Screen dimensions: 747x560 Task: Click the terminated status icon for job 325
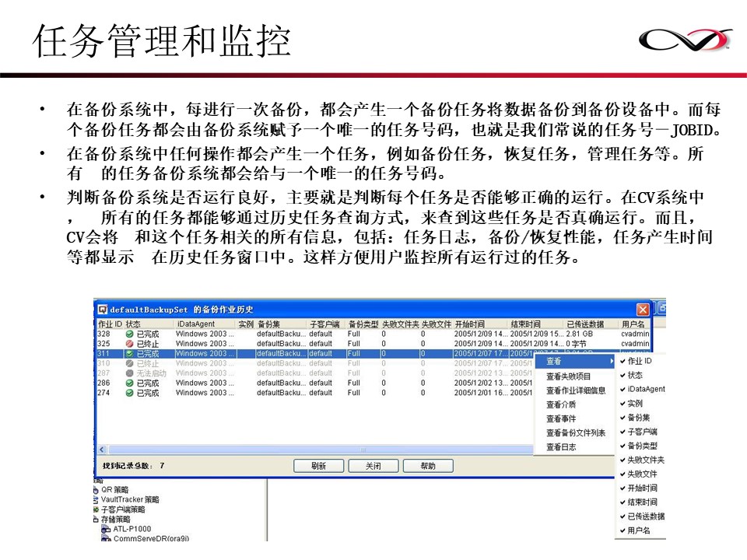pyautogui.click(x=129, y=344)
